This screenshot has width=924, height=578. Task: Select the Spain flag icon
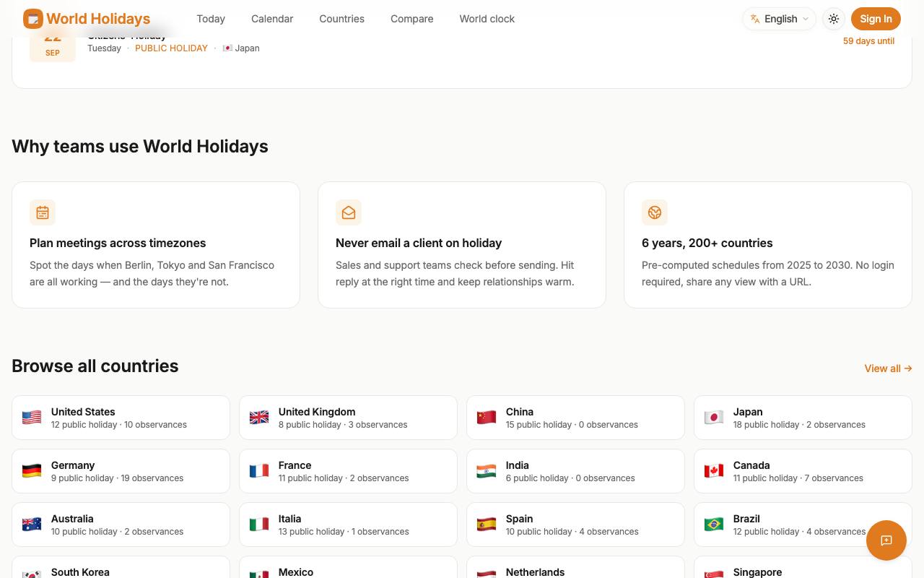point(487,525)
